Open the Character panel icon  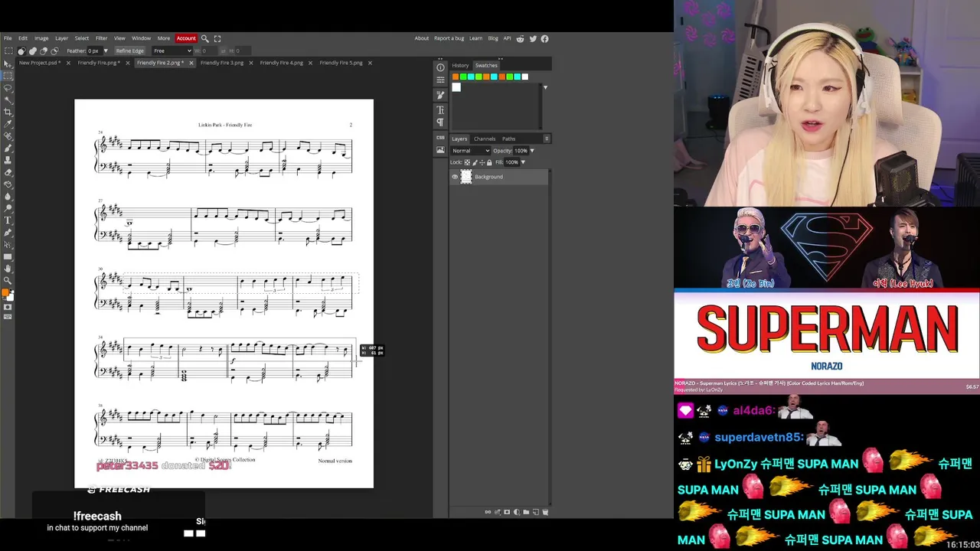click(440, 110)
